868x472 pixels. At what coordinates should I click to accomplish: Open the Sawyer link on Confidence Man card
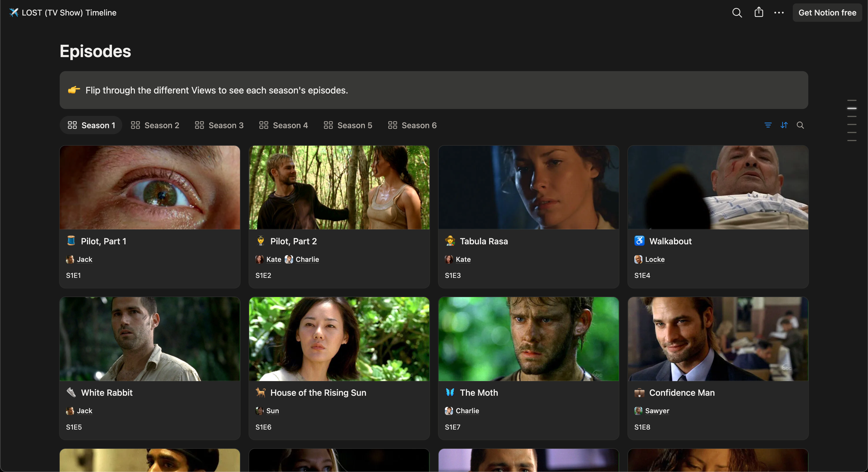point(657,411)
